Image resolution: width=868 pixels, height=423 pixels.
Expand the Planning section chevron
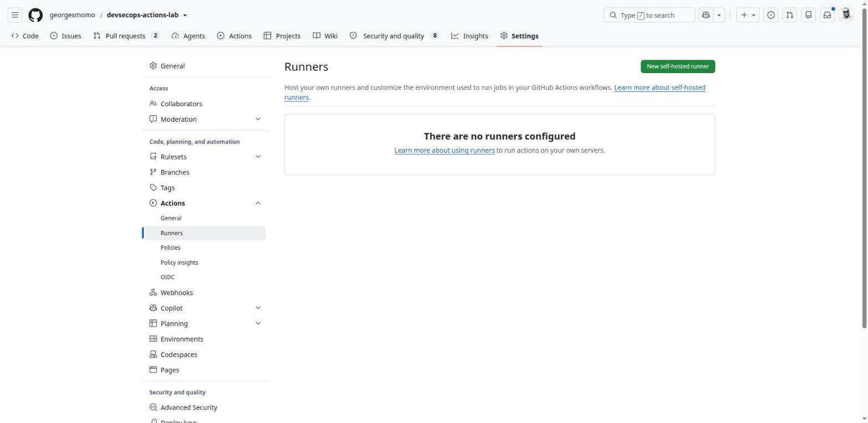[x=258, y=323]
